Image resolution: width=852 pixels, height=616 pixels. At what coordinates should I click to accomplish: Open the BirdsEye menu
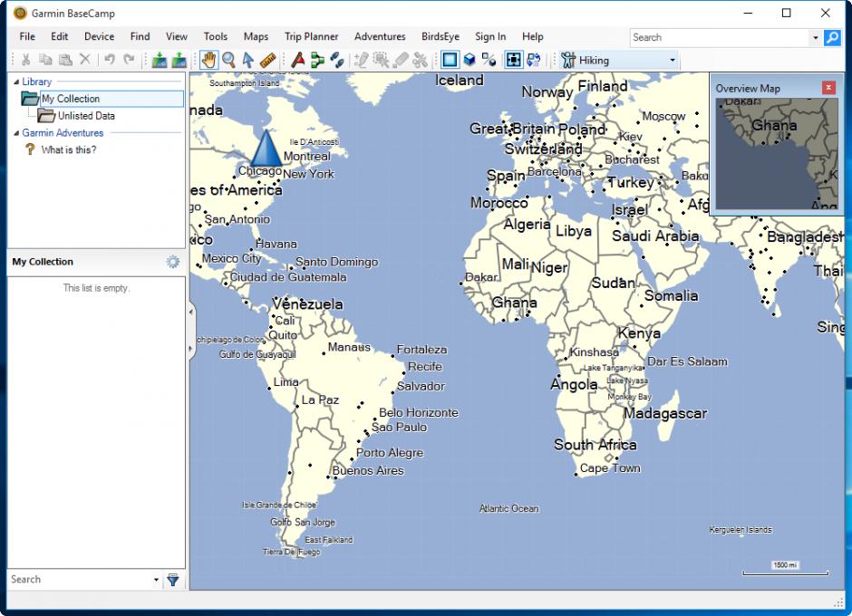(x=441, y=36)
